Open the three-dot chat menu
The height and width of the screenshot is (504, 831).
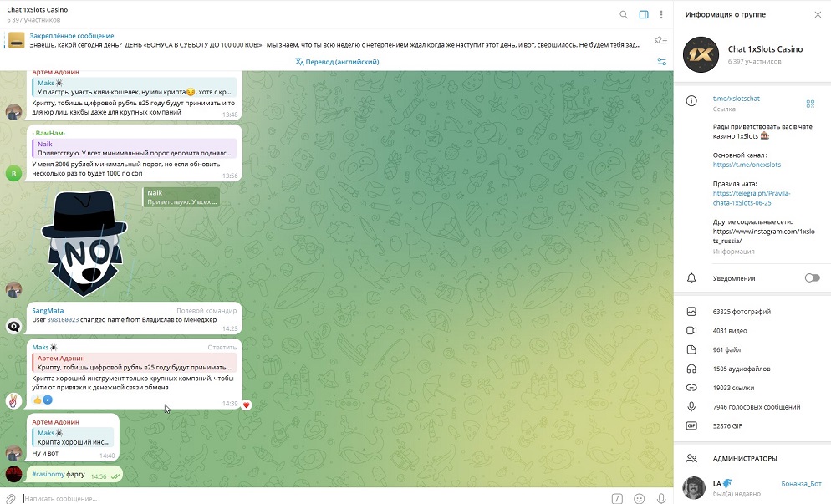tap(661, 15)
